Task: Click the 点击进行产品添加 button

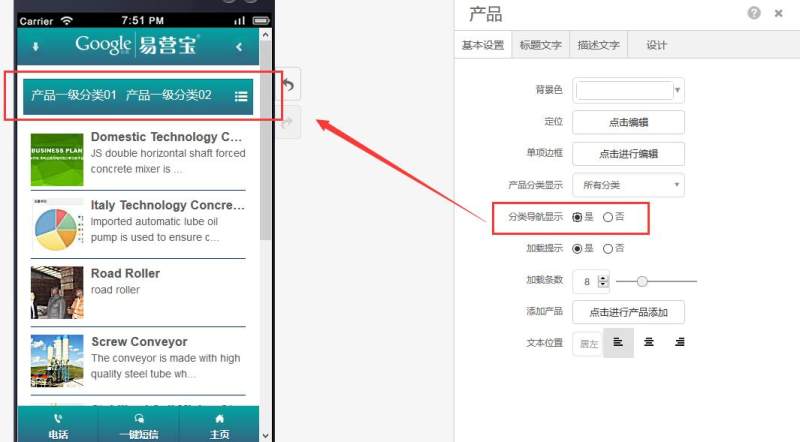Action: click(629, 312)
